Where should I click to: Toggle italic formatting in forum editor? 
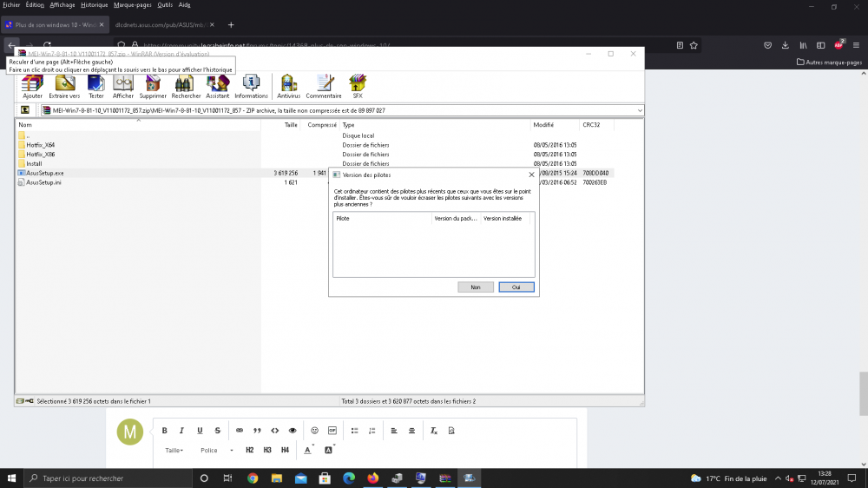click(x=182, y=431)
